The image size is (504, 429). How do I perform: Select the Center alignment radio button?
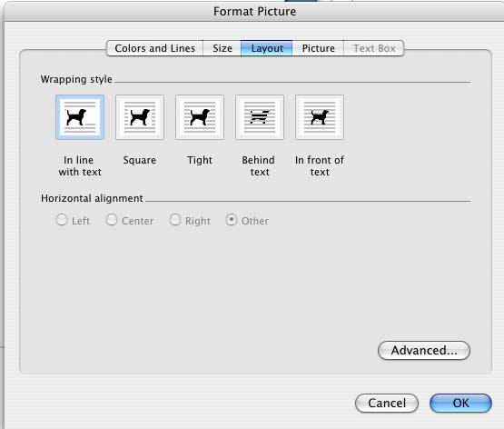(x=112, y=220)
